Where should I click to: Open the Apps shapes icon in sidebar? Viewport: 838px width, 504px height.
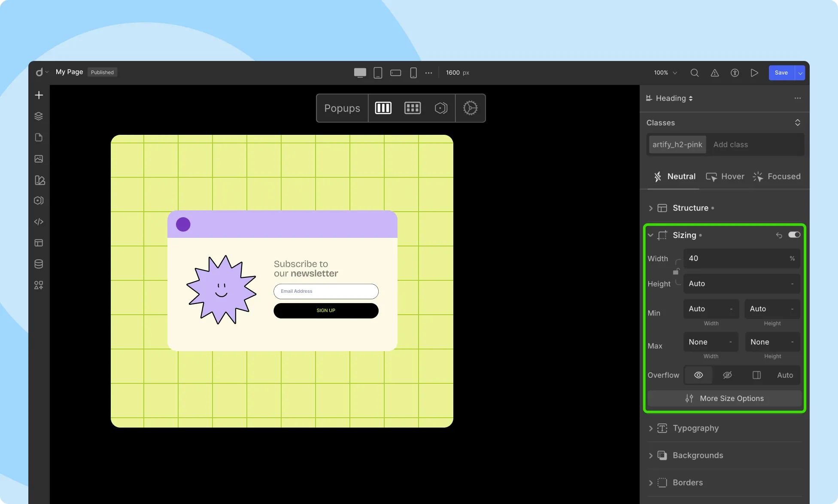[x=39, y=285]
